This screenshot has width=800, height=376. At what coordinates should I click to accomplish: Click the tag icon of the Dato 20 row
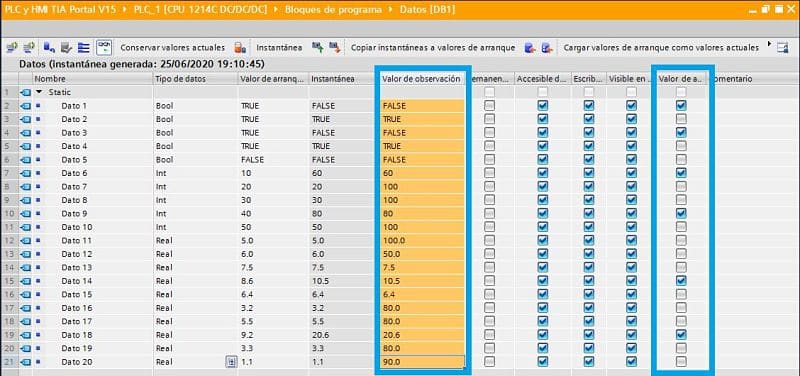click(26, 362)
